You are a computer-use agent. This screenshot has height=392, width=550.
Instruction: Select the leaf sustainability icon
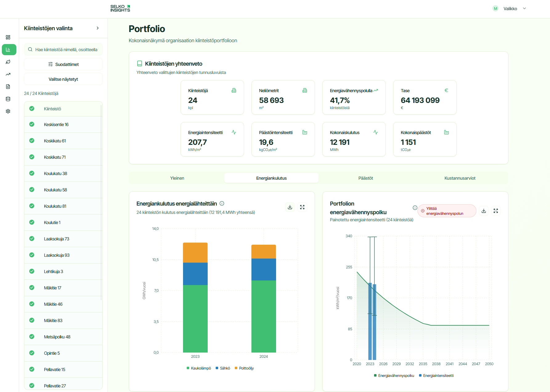pos(8,62)
